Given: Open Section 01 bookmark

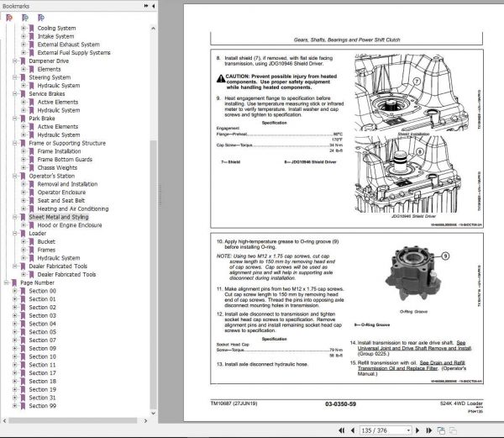Looking at the screenshot, I should coord(43,299).
